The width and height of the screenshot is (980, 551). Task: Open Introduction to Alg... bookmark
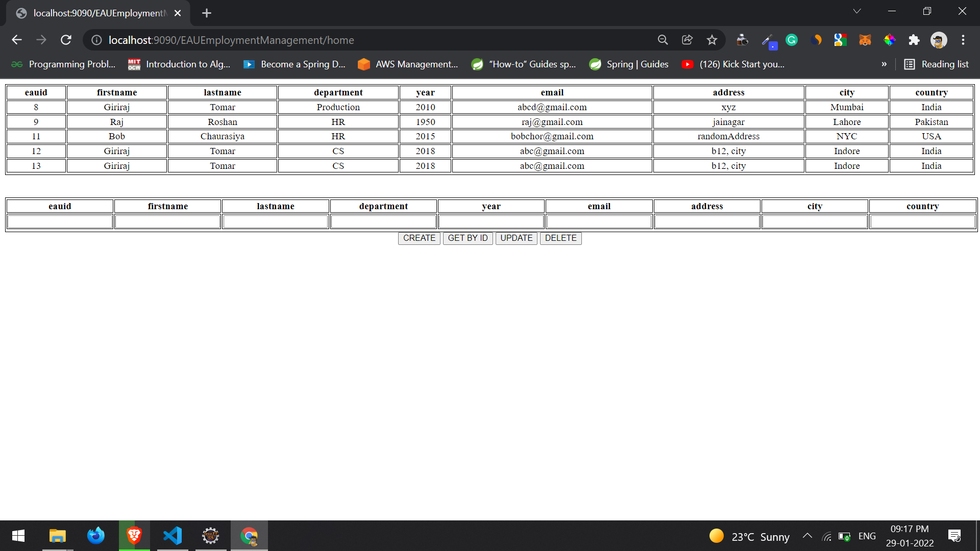tap(179, 64)
